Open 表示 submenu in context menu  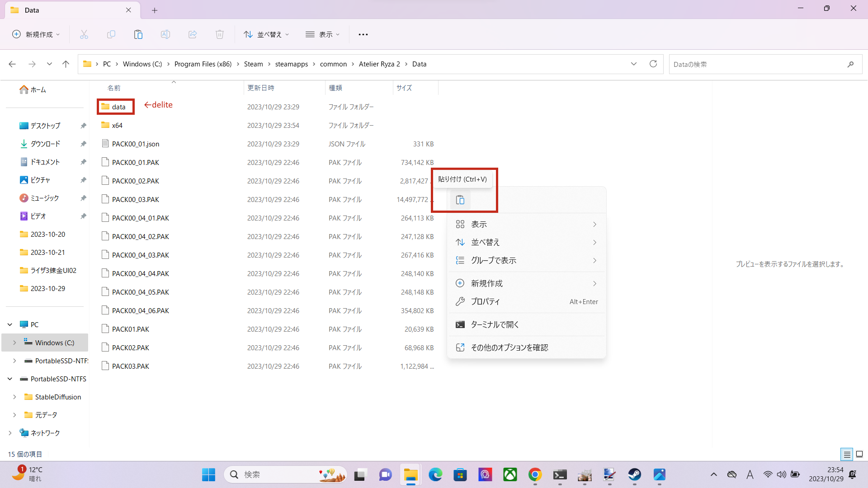527,224
